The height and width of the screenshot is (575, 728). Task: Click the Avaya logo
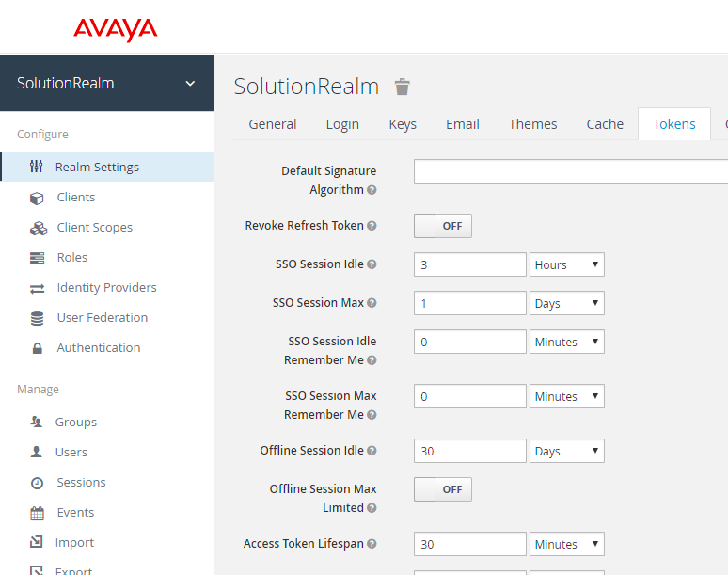(x=115, y=30)
